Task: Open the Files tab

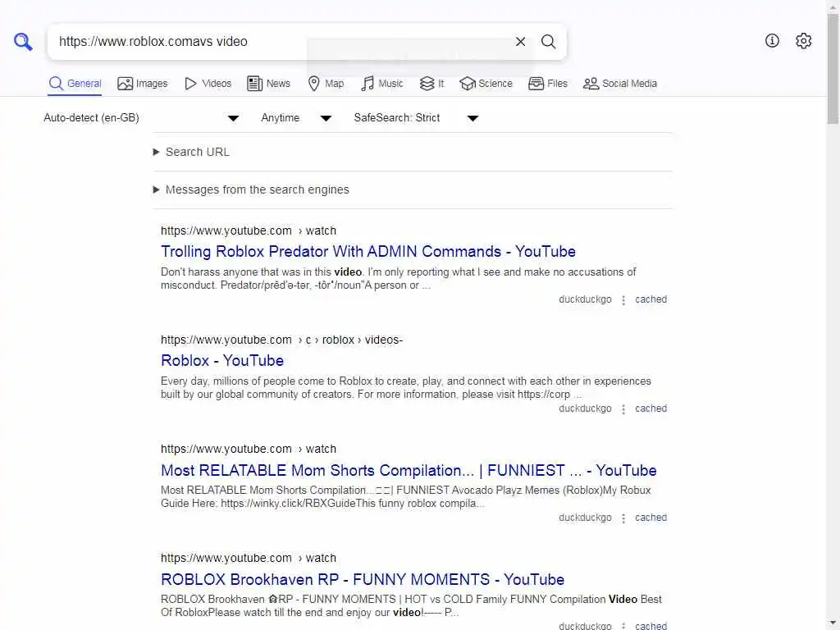Action: [x=547, y=84]
